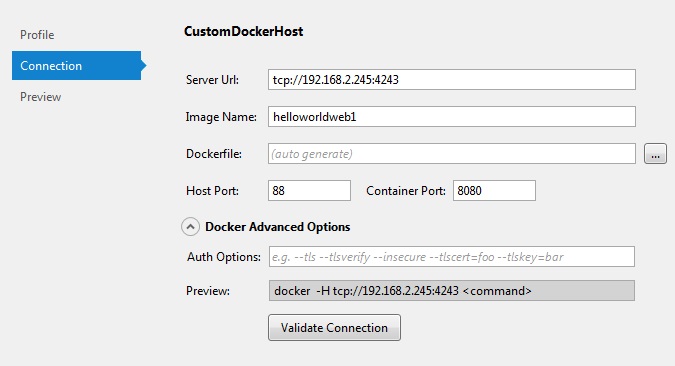Click the Dockerfile path field
The height and width of the screenshot is (366, 675).
point(452,154)
